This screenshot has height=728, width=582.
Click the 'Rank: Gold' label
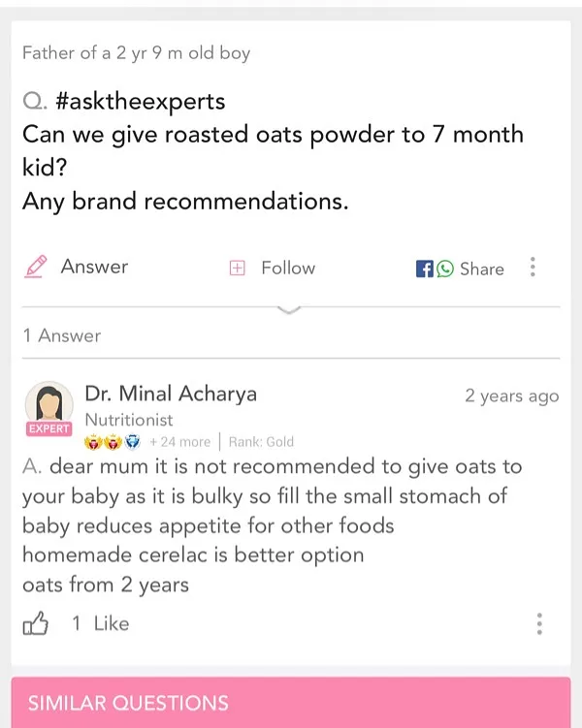261,442
